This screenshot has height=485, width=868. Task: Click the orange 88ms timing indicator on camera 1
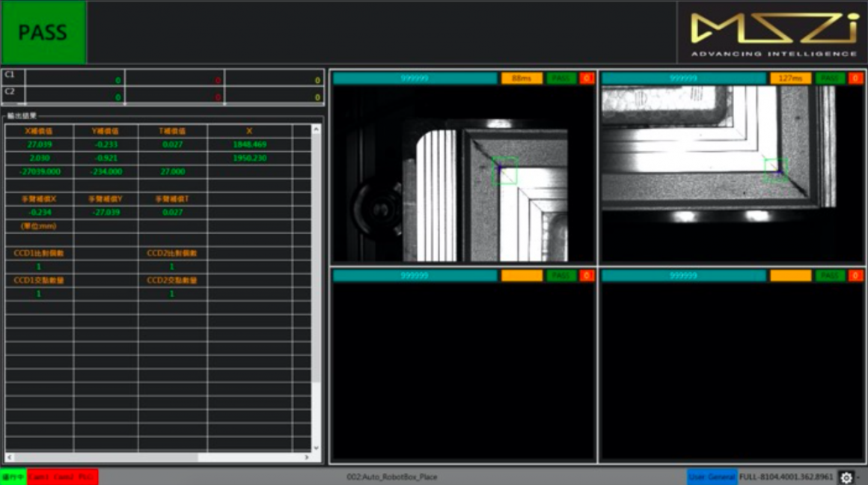(x=520, y=77)
